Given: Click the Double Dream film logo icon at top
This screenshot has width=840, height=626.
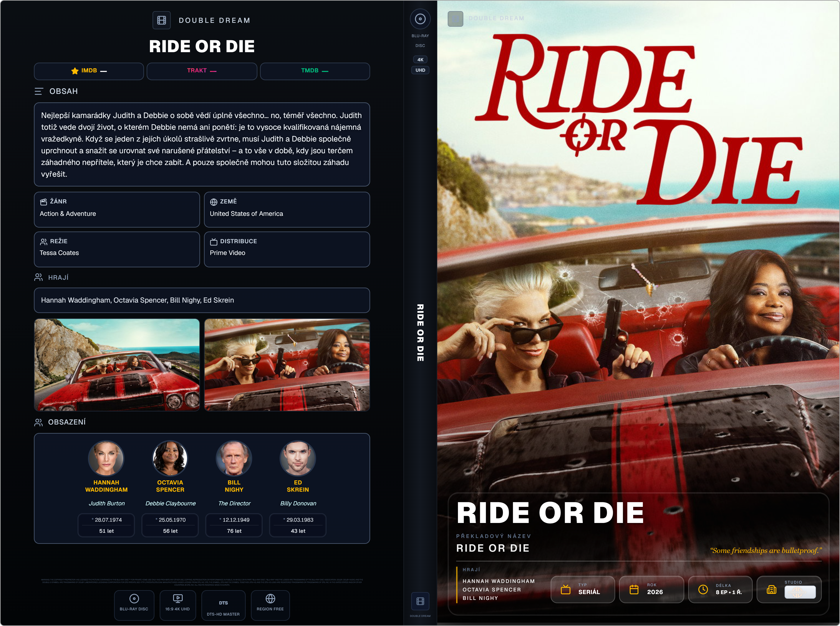Looking at the screenshot, I should coord(162,20).
